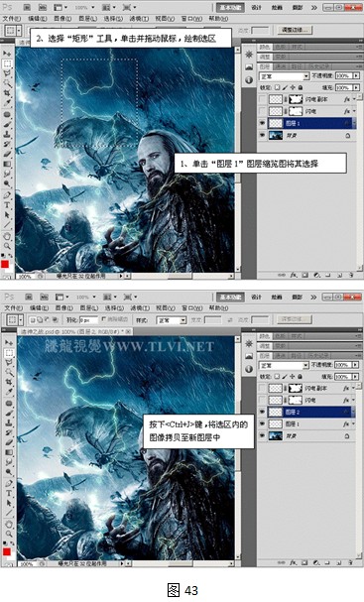Hide 图层 1 layer in upper Layers panel

pyautogui.click(x=263, y=123)
